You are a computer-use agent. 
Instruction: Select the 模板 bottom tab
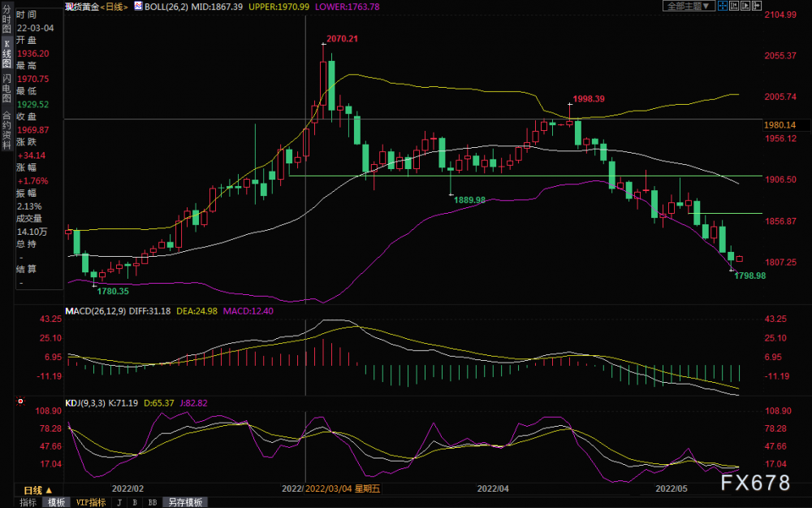(56, 502)
